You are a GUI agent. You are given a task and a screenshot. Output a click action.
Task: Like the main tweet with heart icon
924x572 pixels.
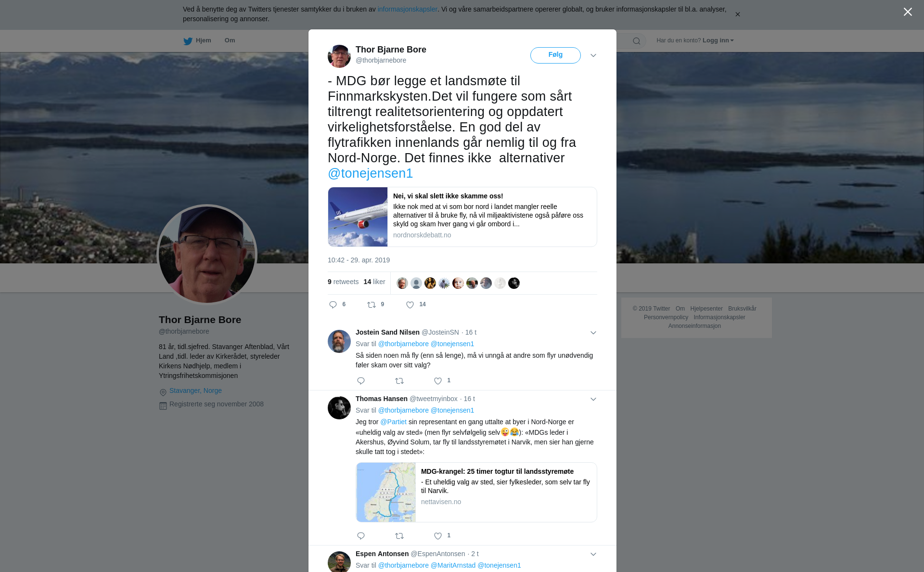pos(410,305)
